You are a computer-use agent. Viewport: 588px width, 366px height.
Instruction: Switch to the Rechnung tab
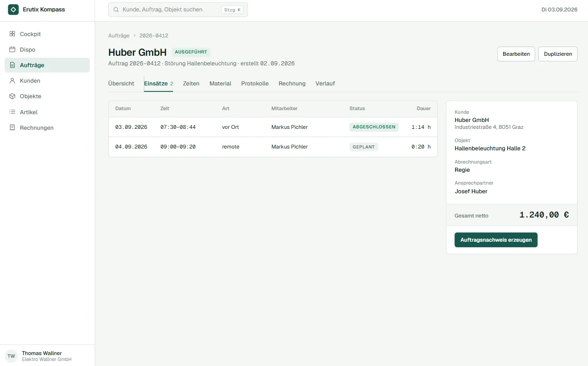[x=292, y=84]
